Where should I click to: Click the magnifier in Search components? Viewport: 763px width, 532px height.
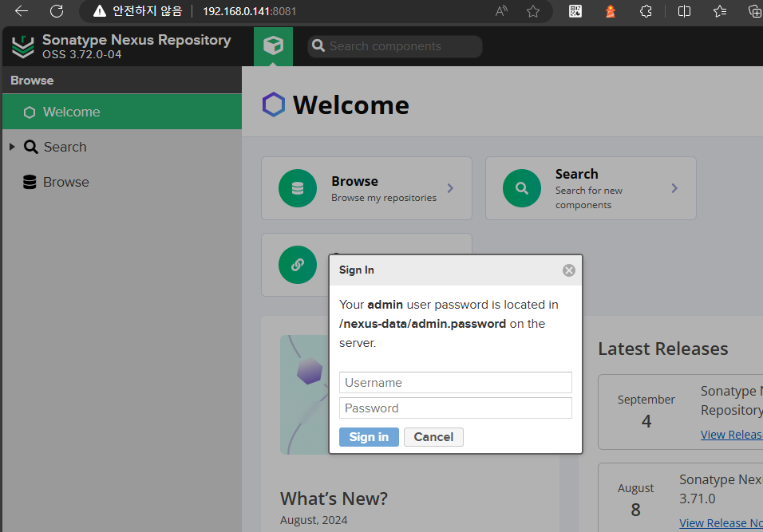(318, 45)
